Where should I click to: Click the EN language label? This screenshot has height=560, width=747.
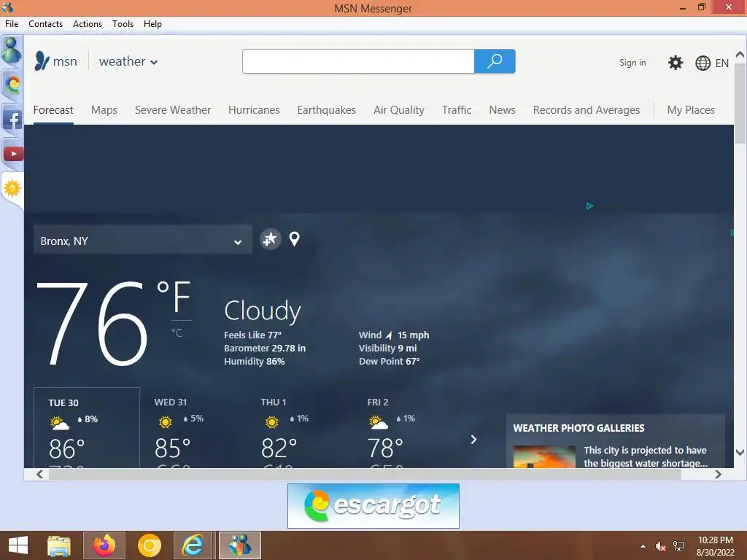click(x=721, y=63)
